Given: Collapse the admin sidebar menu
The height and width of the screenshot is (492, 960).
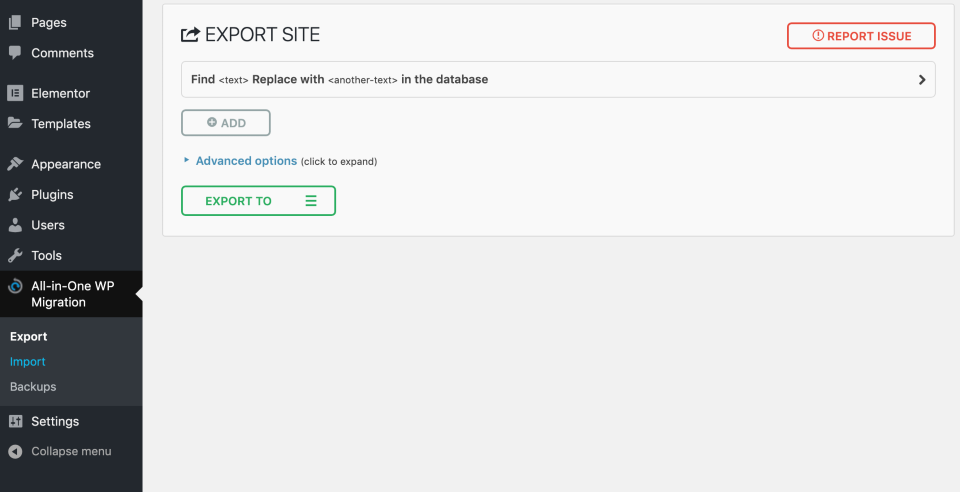Looking at the screenshot, I should click(x=71, y=452).
